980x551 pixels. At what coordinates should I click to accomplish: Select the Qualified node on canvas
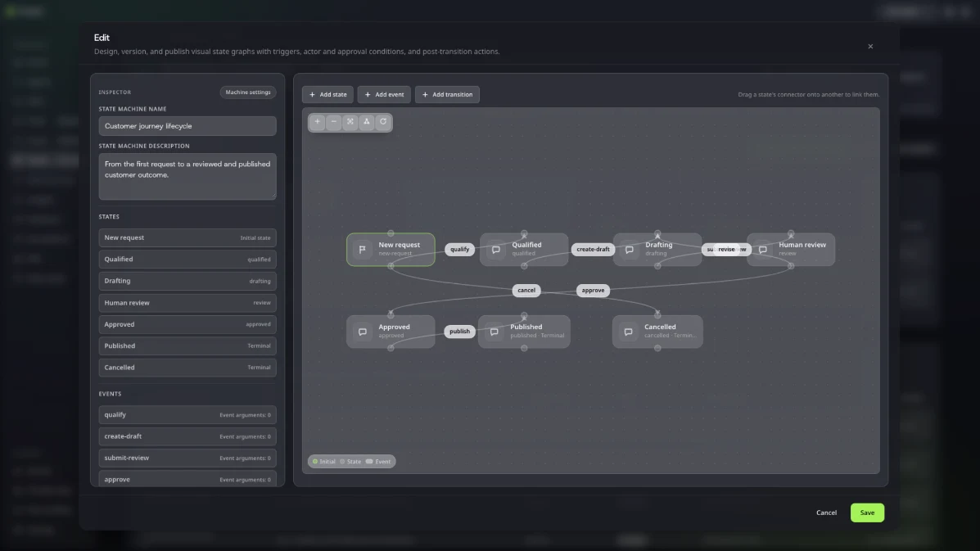point(524,250)
